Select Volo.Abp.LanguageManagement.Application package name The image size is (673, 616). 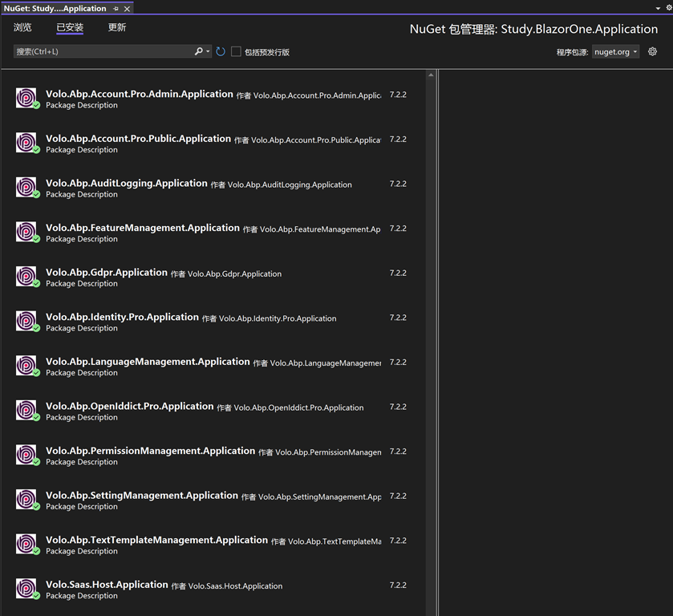(148, 362)
